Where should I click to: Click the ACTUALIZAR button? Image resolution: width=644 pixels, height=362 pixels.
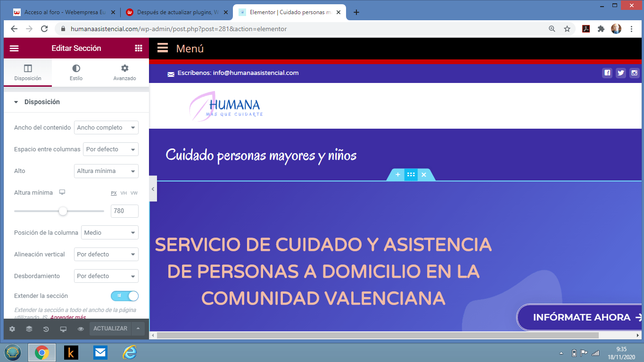click(110, 329)
